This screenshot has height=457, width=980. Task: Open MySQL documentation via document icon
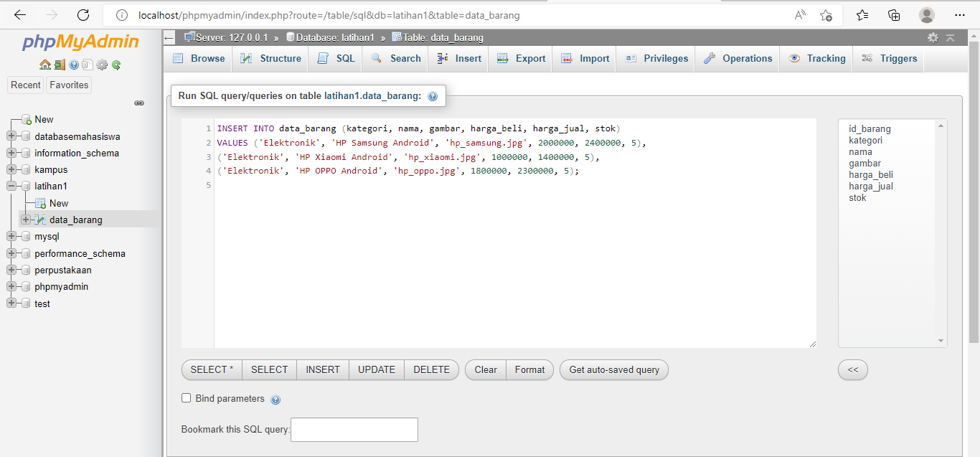pos(87,65)
